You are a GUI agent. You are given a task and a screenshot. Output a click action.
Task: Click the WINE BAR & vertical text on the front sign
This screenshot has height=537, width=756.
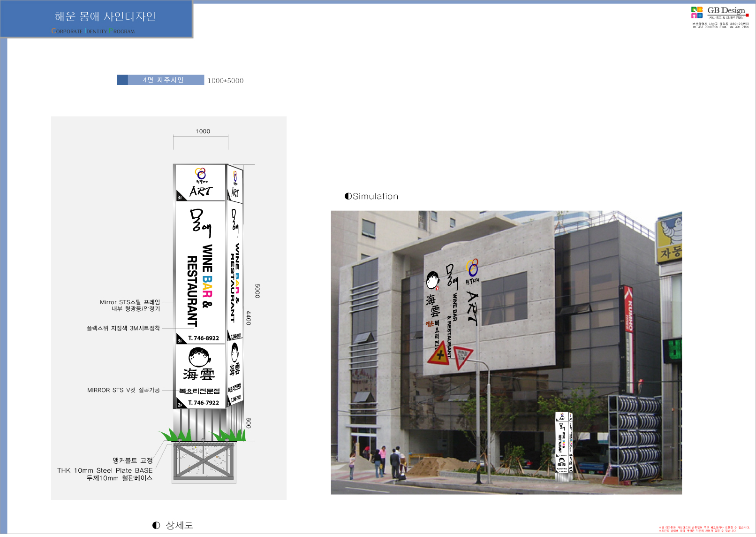click(207, 276)
